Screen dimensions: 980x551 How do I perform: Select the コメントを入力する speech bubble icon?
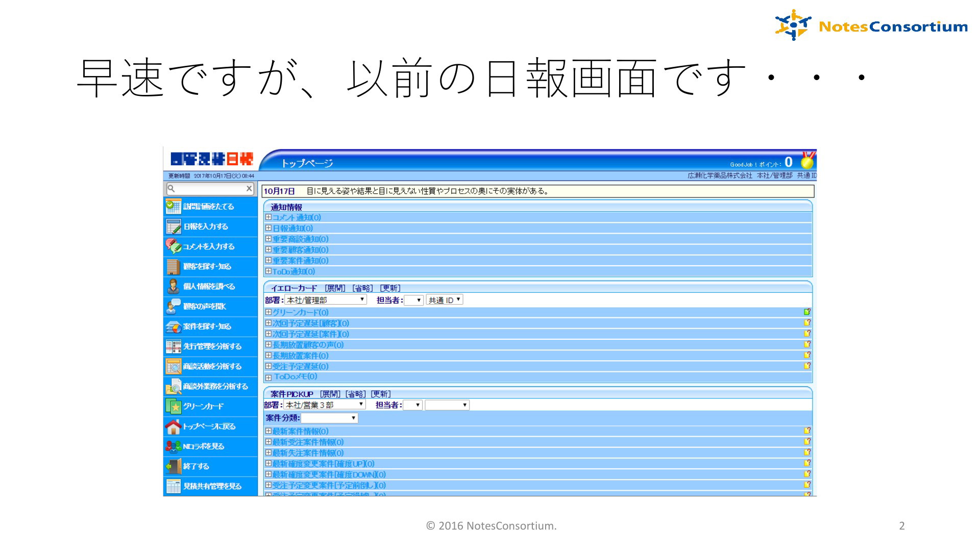173,246
